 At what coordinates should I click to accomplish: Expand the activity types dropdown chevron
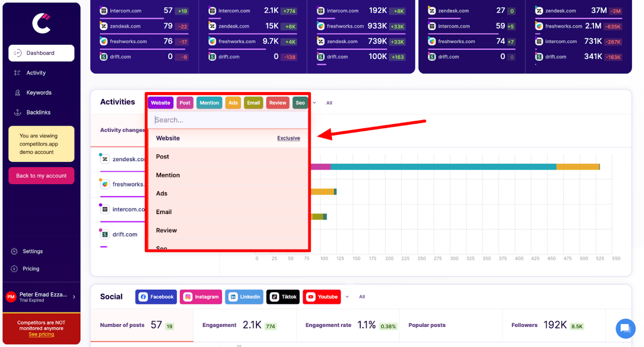point(314,102)
